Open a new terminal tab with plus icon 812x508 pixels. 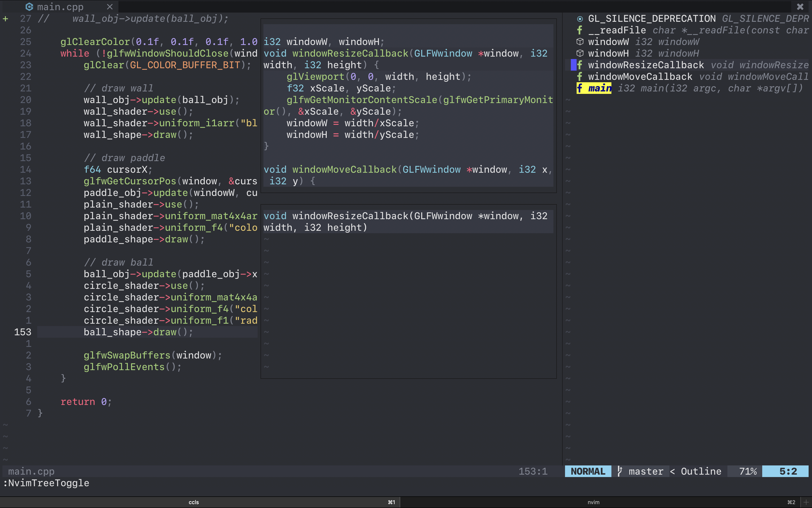806,502
